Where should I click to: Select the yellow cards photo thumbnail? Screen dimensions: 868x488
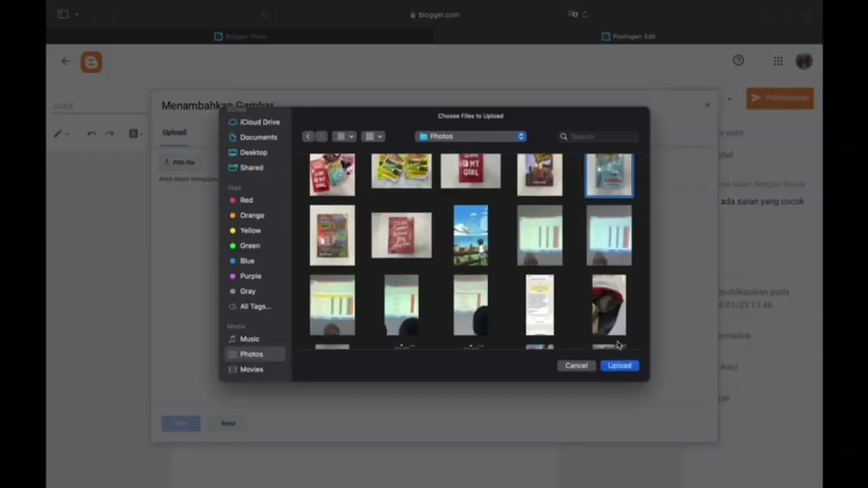point(401,171)
